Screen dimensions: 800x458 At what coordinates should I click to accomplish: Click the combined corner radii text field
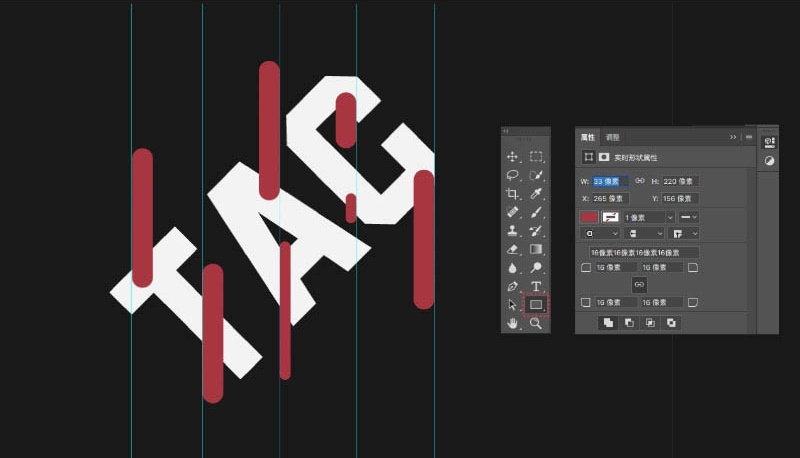[x=644, y=252]
